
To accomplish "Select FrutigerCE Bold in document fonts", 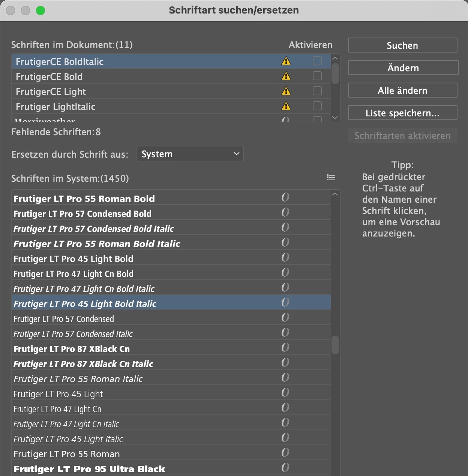I will 171,77.
